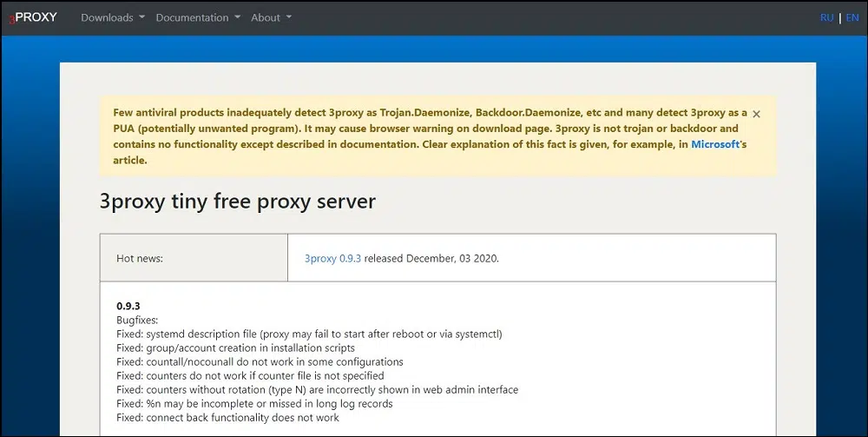Click the 3PROXY logo in navbar

pyautogui.click(x=33, y=17)
